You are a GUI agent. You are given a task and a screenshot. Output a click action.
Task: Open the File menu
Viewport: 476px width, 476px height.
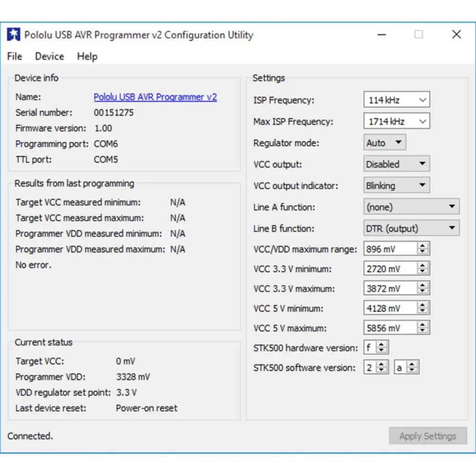[x=15, y=56]
